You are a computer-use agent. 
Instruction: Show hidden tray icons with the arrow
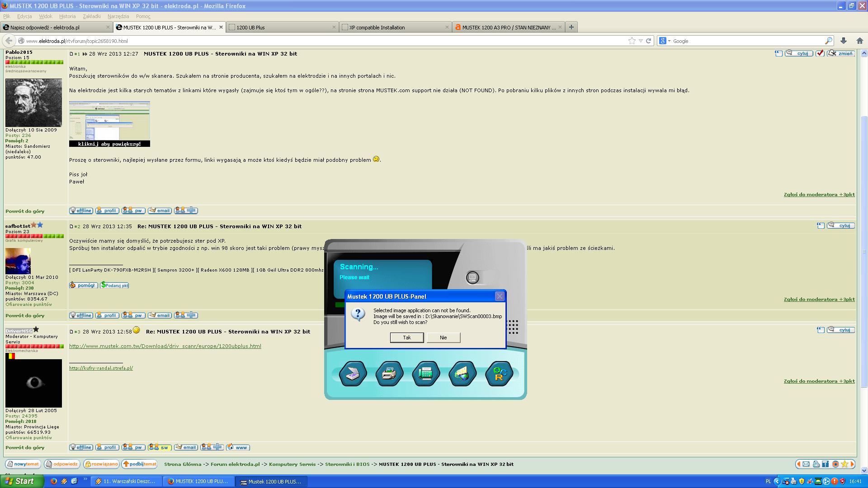click(x=777, y=482)
